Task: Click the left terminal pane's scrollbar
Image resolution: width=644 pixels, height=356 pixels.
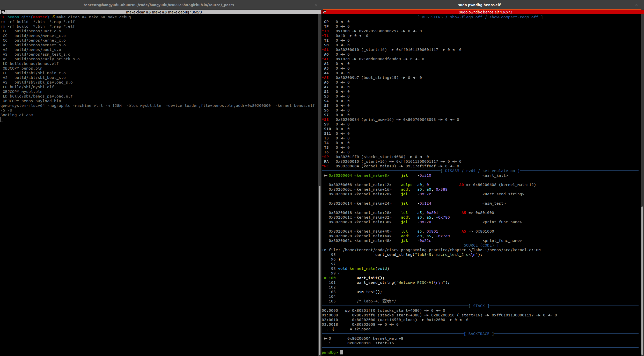Action: (319, 269)
